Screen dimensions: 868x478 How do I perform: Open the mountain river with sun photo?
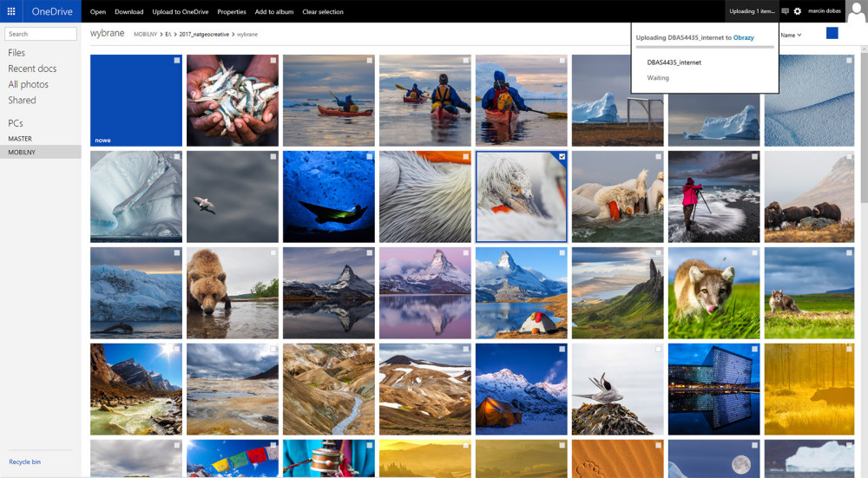[x=136, y=389]
